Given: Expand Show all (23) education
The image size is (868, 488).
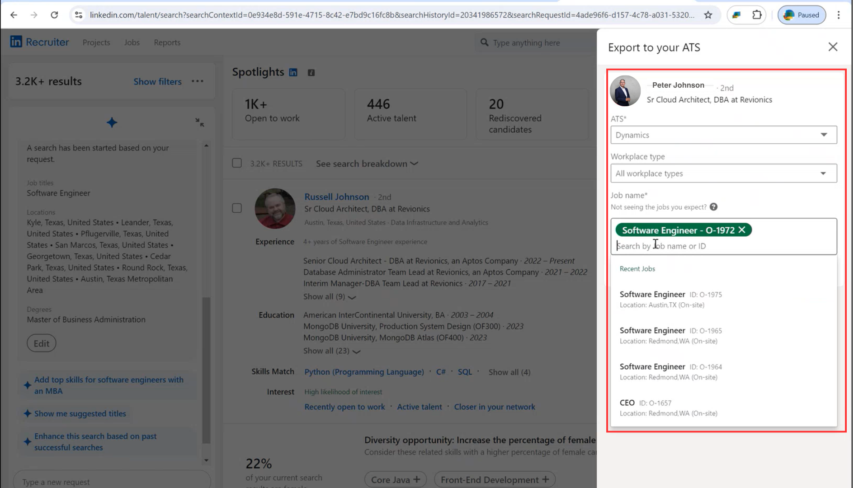Looking at the screenshot, I should [x=332, y=351].
